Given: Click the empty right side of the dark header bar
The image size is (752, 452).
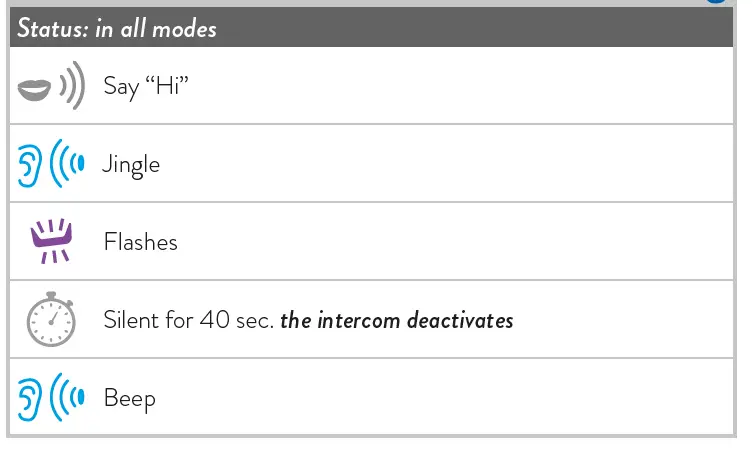Looking at the screenshot, I should (x=550, y=28).
